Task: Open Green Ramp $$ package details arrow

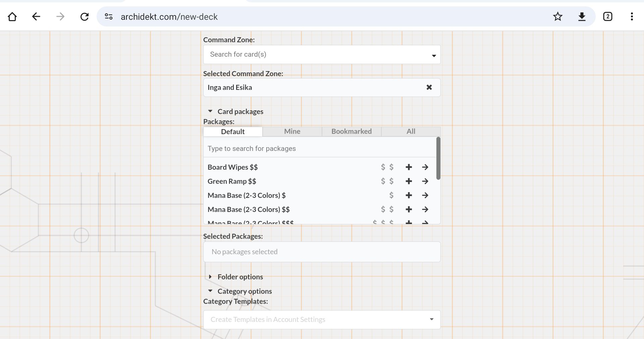Action: pos(425,181)
